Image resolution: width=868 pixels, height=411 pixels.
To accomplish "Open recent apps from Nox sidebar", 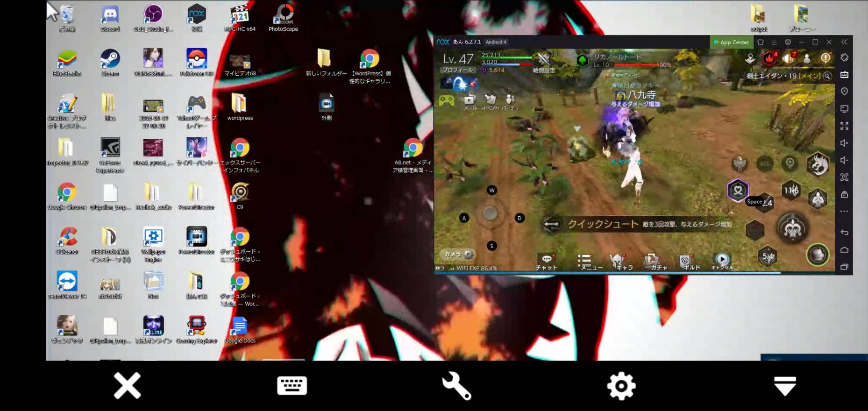I will pos(844,267).
